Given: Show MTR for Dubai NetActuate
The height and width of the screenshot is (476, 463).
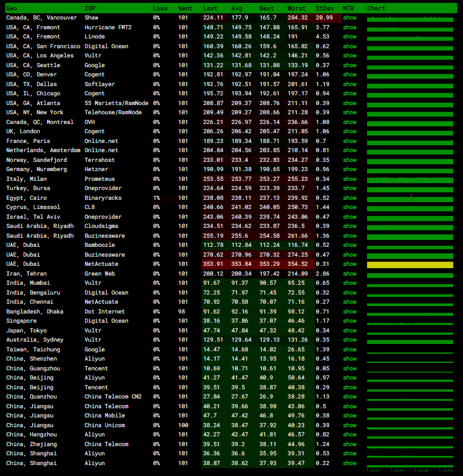Looking at the screenshot, I should (350, 264).
